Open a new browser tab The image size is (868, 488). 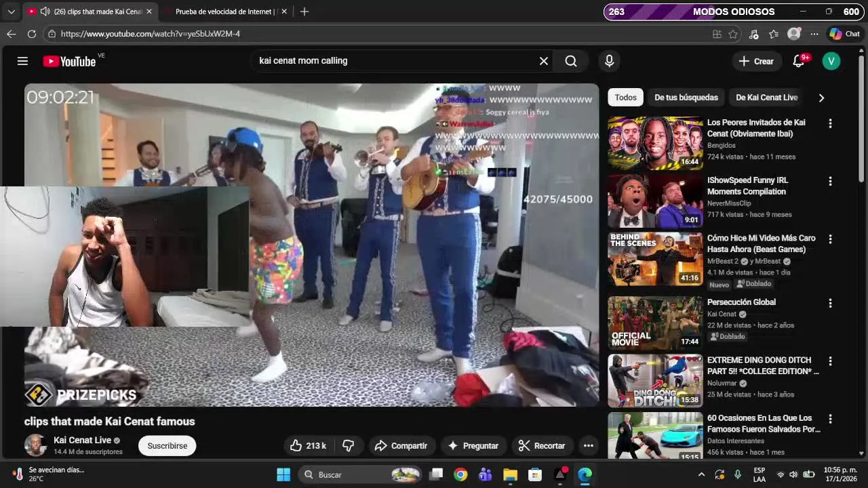pyautogui.click(x=304, y=12)
